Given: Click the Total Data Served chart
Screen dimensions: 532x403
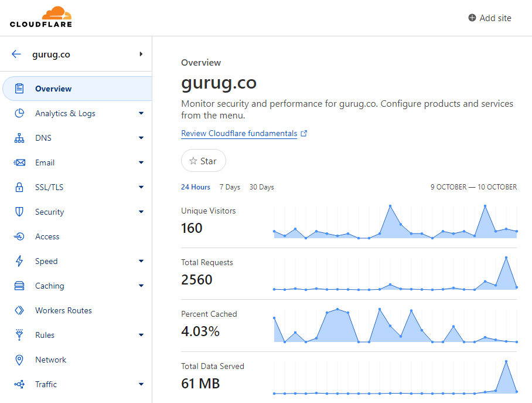Looking at the screenshot, I should (395, 378).
